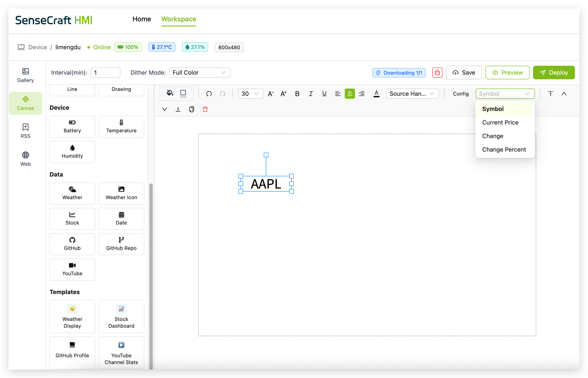Viewport: 588px width, 378px height.
Task: Add a Temperature widget
Action: pyautogui.click(x=121, y=127)
